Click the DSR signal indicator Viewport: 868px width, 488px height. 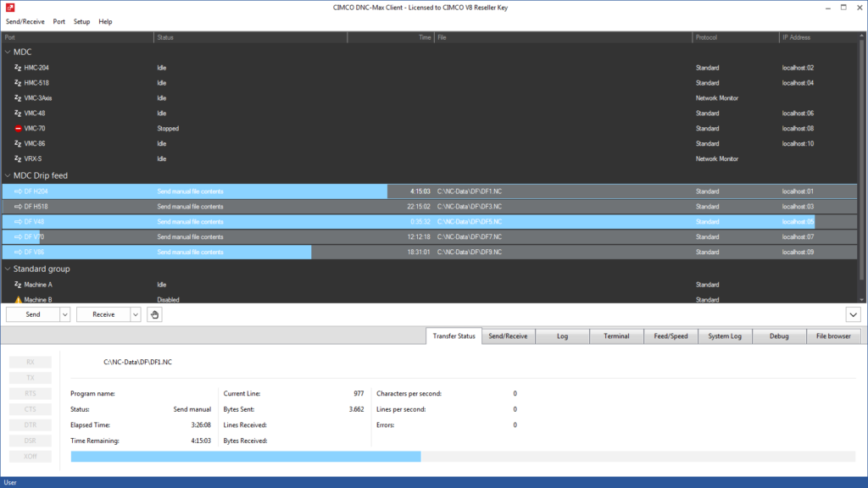31,441
